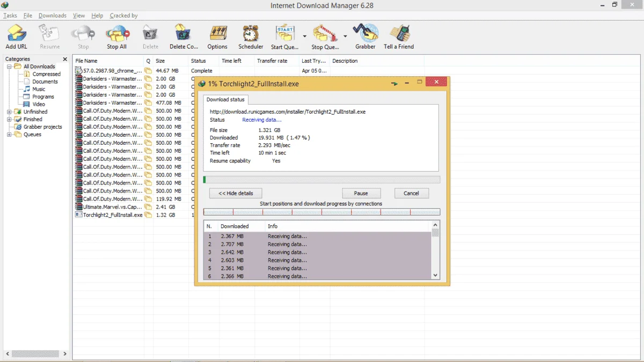Click the Time left column header

(237, 61)
